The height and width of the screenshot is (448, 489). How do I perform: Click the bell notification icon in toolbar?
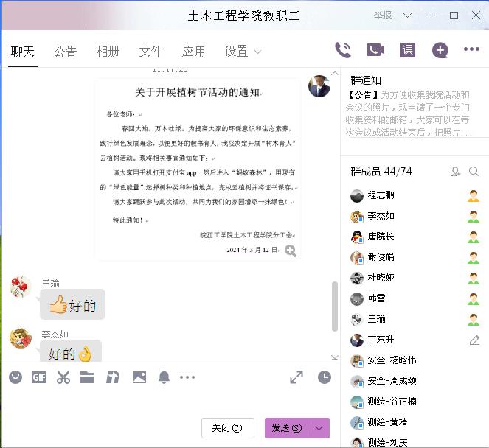point(164,377)
